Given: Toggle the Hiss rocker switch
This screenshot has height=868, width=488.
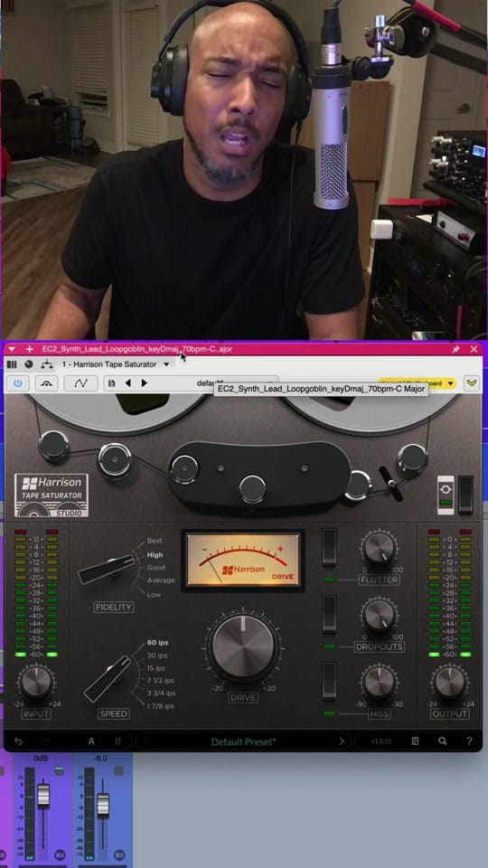Looking at the screenshot, I should pyautogui.click(x=329, y=680).
